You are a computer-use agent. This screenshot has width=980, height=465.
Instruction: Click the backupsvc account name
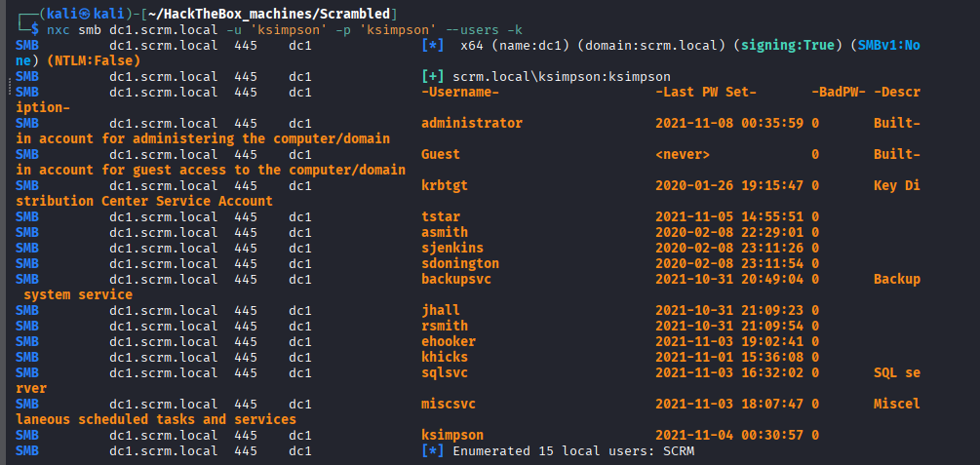(456, 280)
